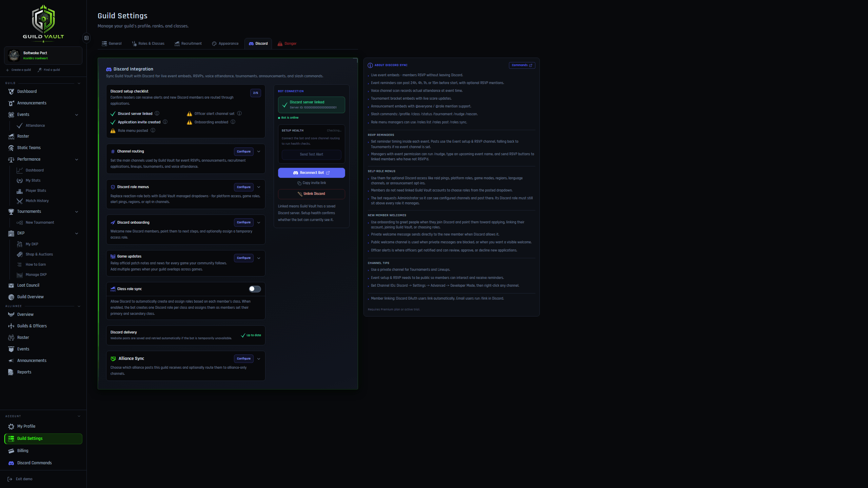Click the Saltwake Pact guild avatar
The image size is (868, 488).
click(14, 55)
